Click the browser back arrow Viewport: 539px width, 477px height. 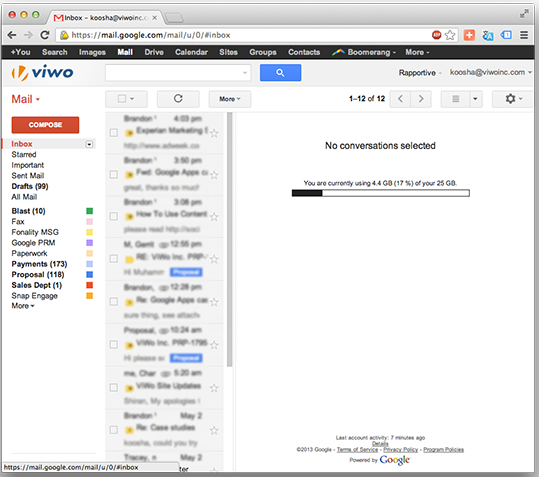pyautogui.click(x=12, y=35)
